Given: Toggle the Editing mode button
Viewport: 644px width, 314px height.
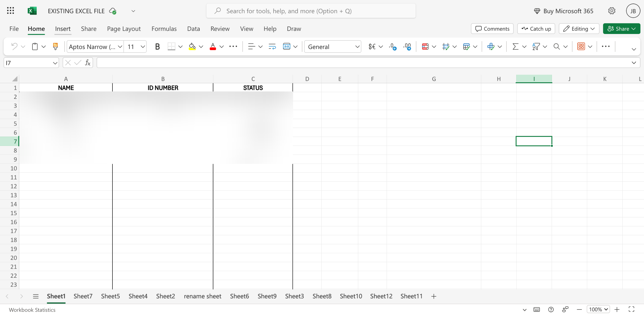Looking at the screenshot, I should (x=579, y=29).
